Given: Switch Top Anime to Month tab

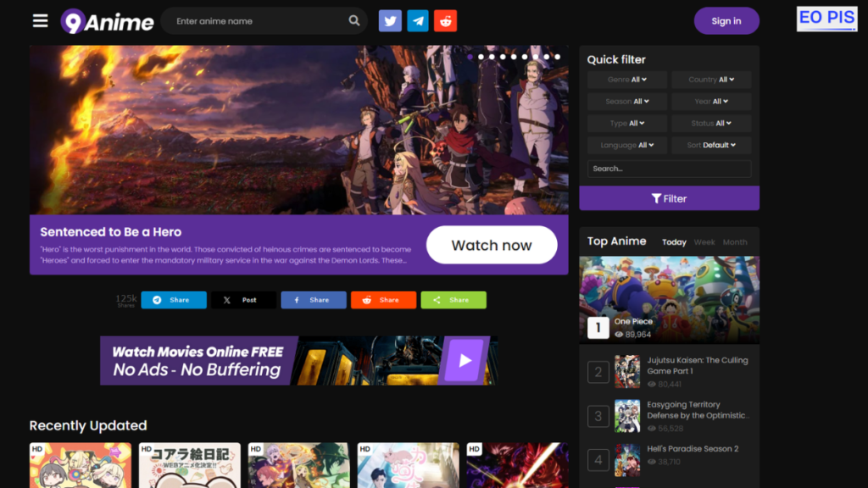Looking at the screenshot, I should 735,242.
